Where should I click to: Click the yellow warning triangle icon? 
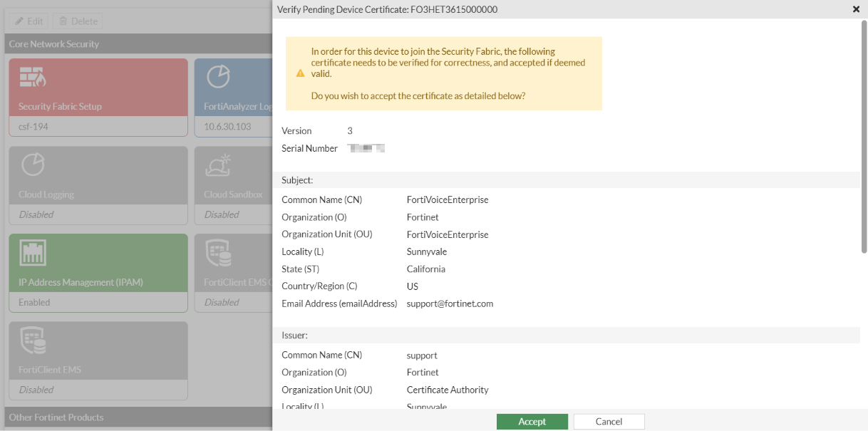(x=300, y=73)
